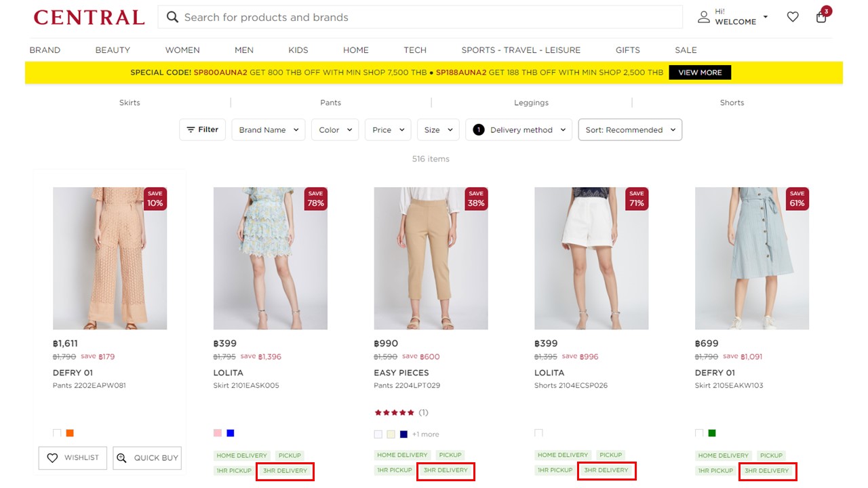Add DEFRY 01 pants to WISHLIST
868x488 pixels.
[x=73, y=457]
